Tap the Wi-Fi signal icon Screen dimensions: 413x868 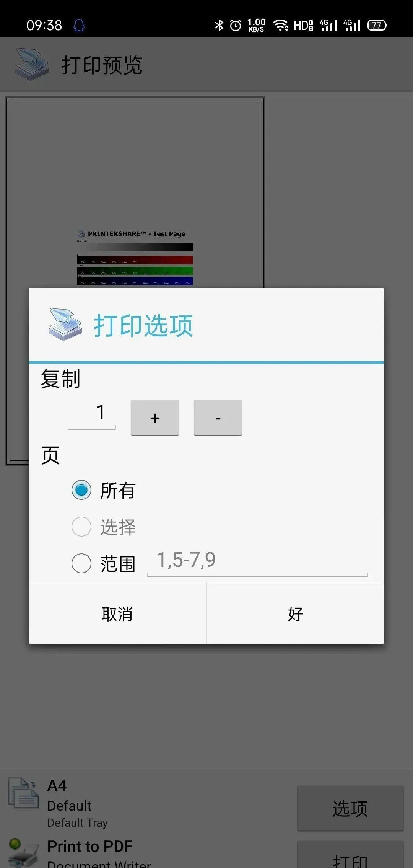(x=281, y=25)
